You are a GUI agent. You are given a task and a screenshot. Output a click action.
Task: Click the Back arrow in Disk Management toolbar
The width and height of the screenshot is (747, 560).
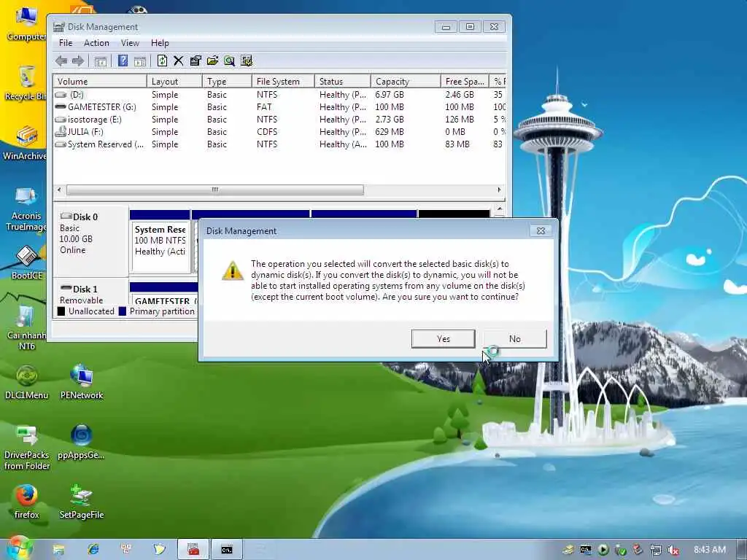point(61,61)
